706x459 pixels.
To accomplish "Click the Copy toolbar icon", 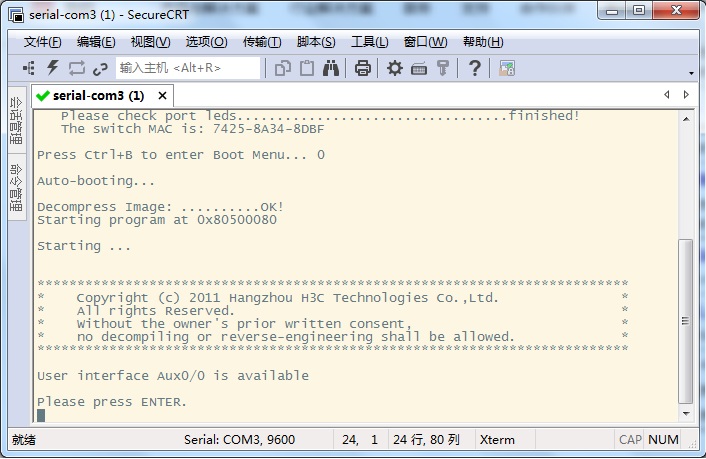I will tap(283, 68).
